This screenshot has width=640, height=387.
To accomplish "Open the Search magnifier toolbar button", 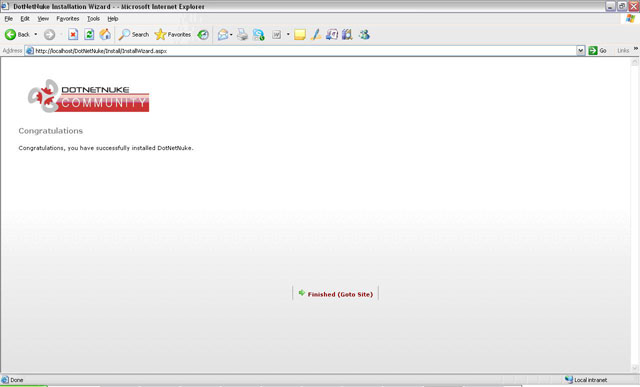I will click(134, 35).
